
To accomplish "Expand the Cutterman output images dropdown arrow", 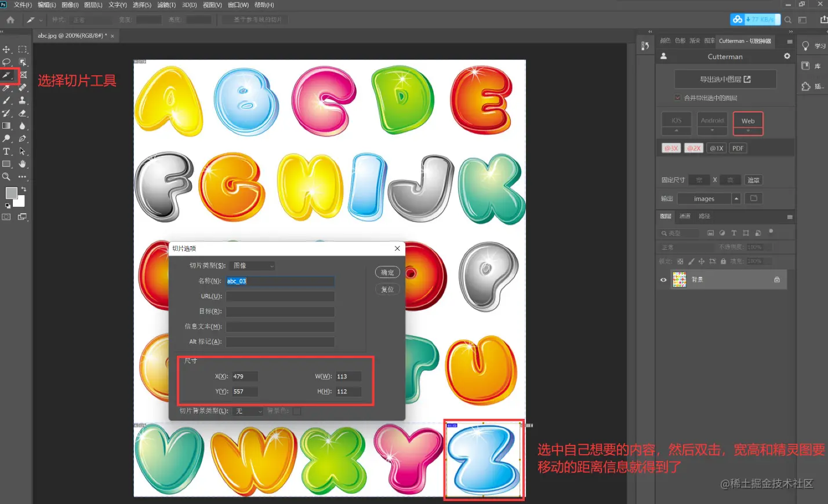I will 736,199.
